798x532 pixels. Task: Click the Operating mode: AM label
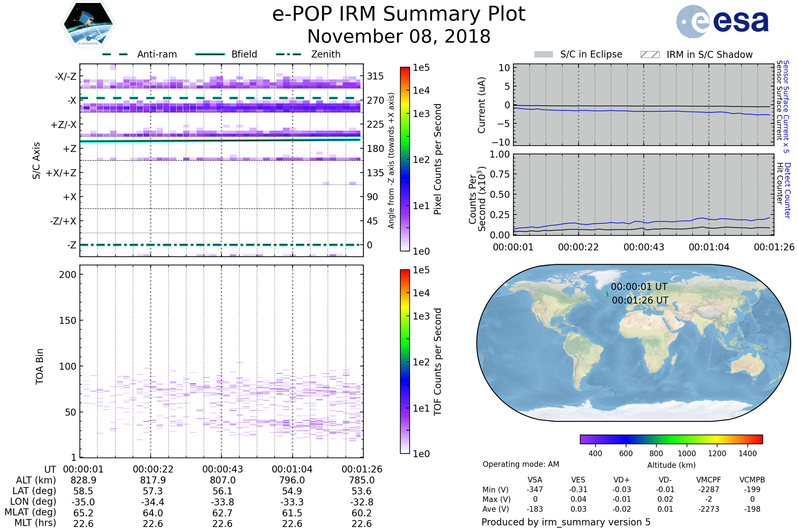coord(520,464)
